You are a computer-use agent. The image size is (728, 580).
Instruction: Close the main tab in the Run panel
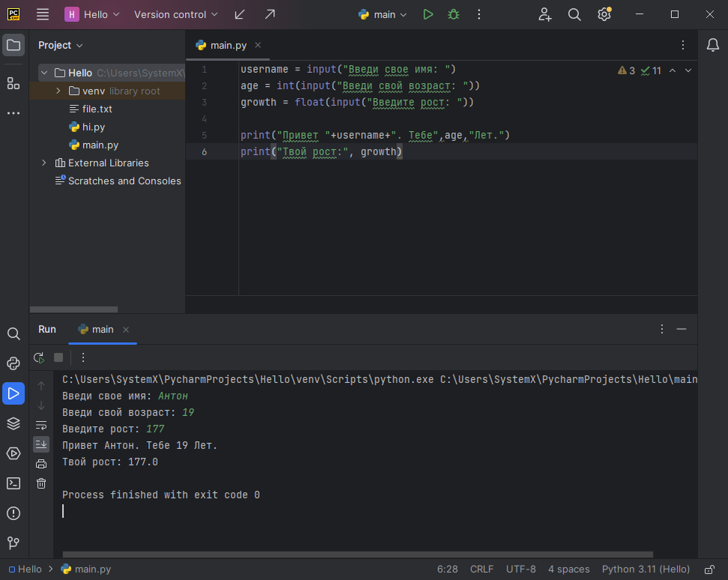click(x=126, y=330)
